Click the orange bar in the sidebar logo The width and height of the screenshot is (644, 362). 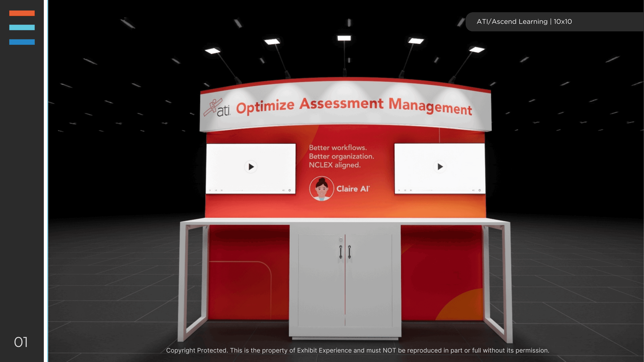(22, 13)
